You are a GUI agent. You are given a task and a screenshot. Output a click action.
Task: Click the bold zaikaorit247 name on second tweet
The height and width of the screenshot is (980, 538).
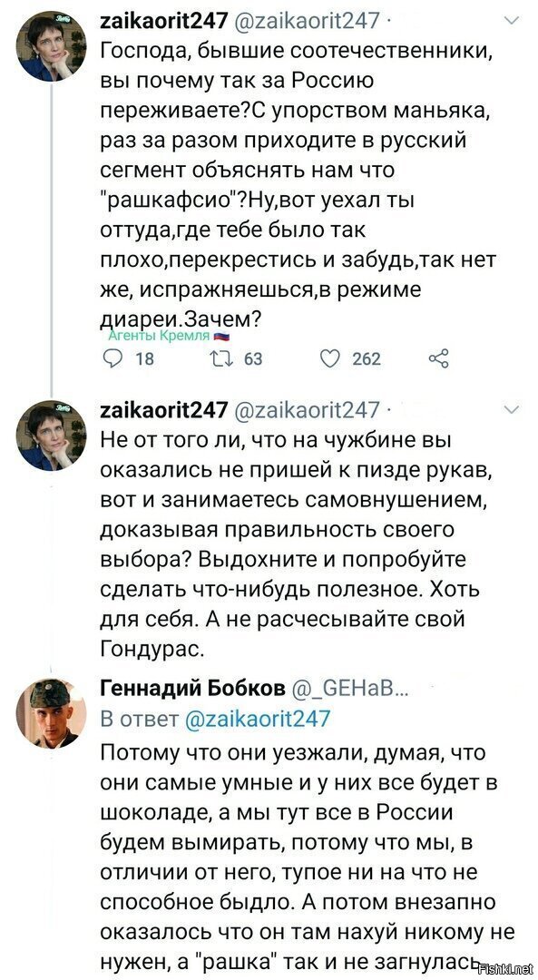[x=163, y=410]
